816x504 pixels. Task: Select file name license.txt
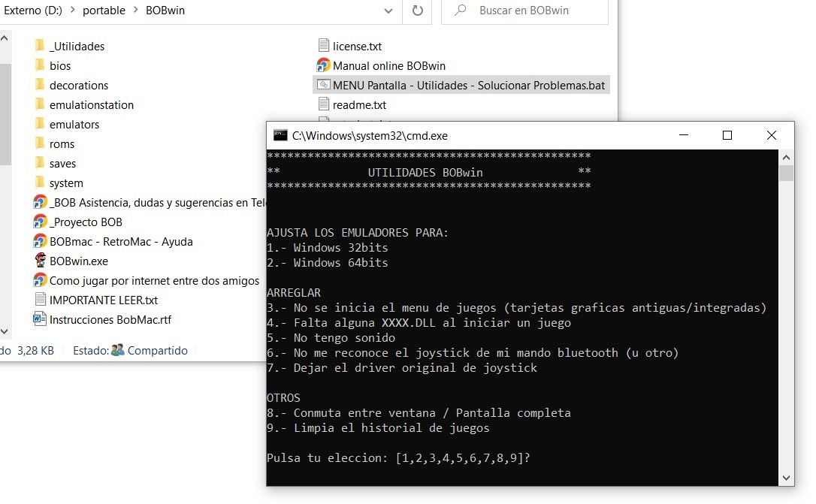point(357,47)
